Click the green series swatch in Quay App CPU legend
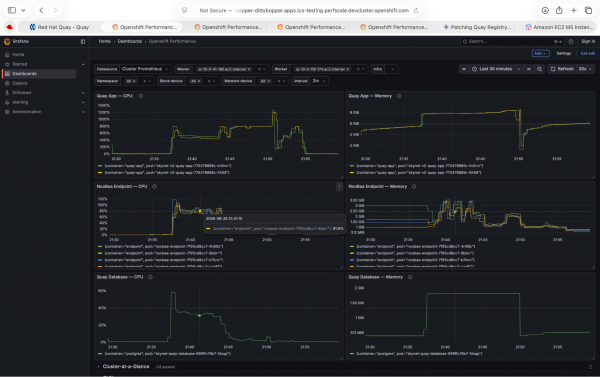 click(x=100, y=166)
